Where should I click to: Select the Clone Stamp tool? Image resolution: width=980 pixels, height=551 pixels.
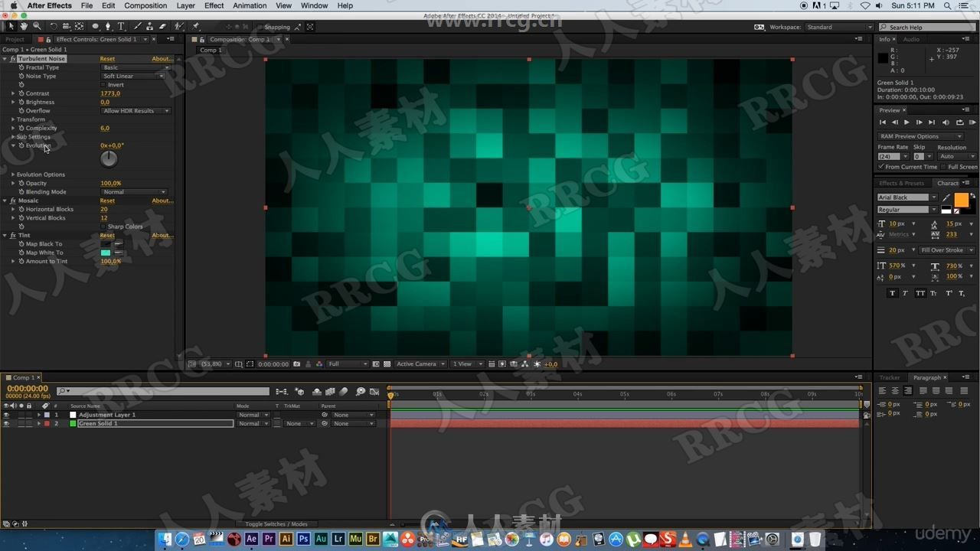pyautogui.click(x=150, y=26)
